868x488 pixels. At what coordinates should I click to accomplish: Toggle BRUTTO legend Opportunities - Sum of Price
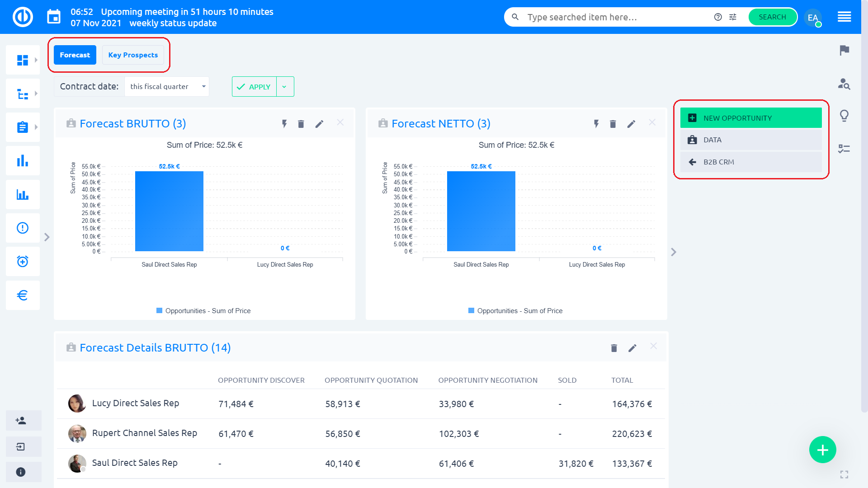[203, 311]
